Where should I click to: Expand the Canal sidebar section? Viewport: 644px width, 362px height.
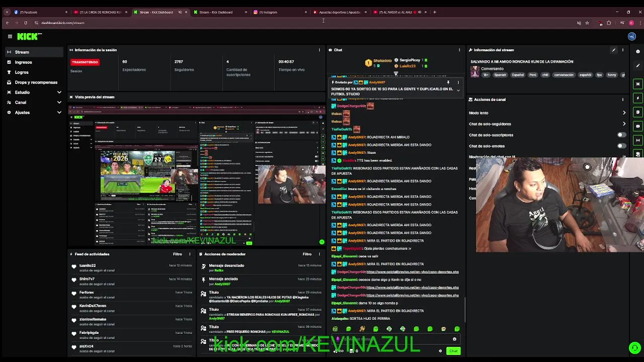tap(59, 102)
